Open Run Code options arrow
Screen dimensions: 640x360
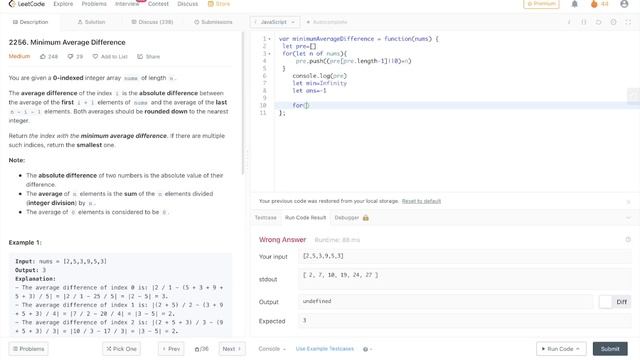(578, 349)
